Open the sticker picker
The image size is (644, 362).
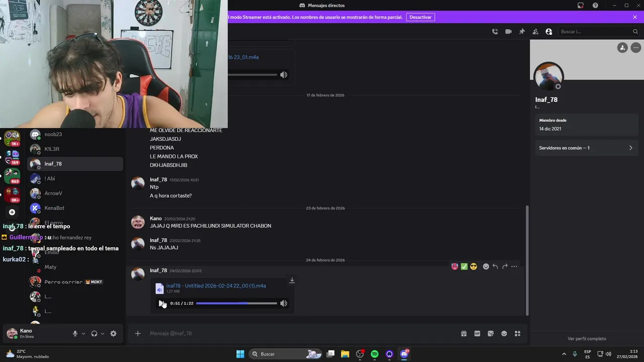[491, 333]
